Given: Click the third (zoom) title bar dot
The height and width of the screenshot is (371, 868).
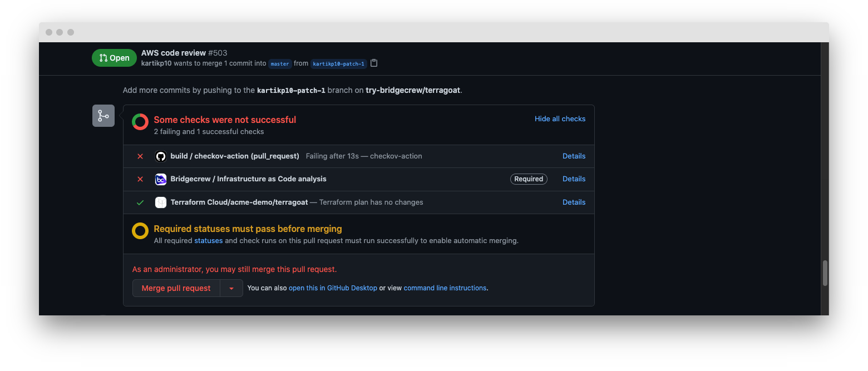Looking at the screenshot, I should (71, 32).
